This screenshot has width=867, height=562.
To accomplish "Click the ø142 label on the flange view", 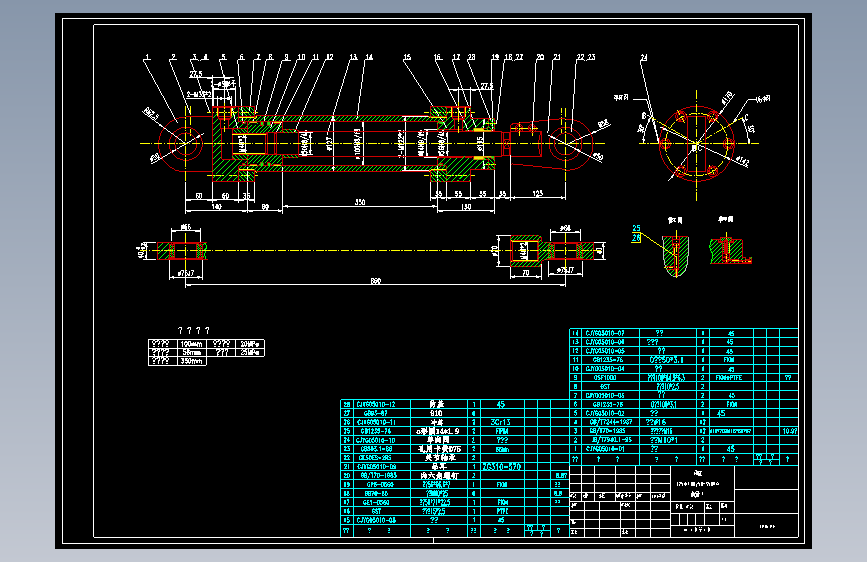I will [742, 163].
